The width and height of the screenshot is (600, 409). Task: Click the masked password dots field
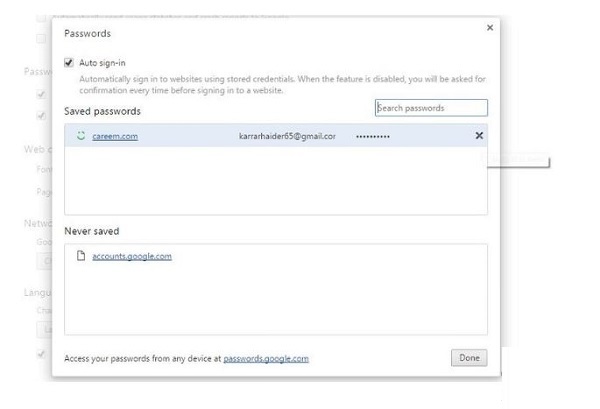tap(373, 136)
